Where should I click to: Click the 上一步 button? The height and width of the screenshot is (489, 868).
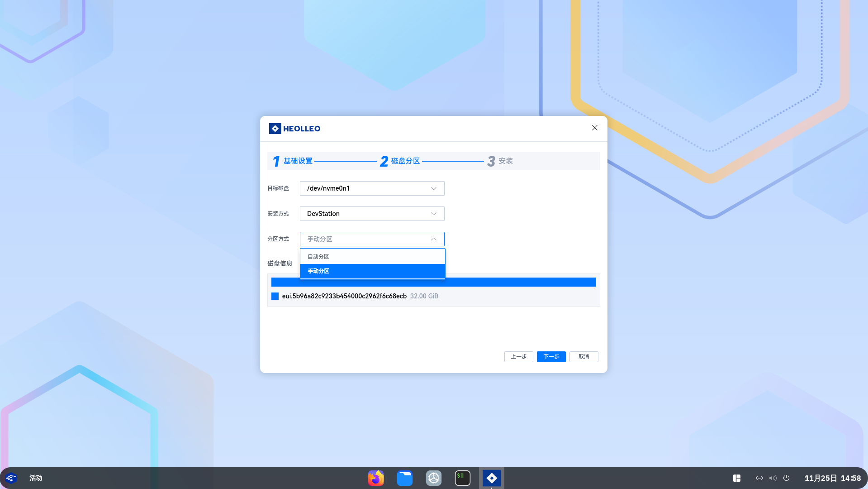tap(519, 357)
